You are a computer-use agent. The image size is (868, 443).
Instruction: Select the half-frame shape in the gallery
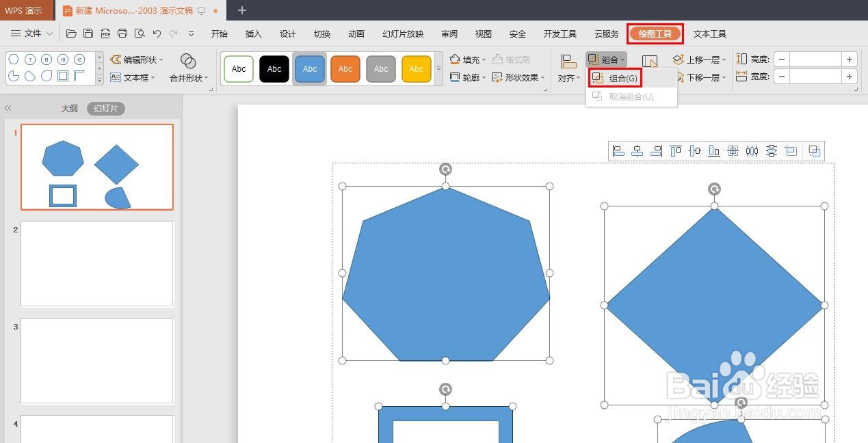tap(79, 76)
